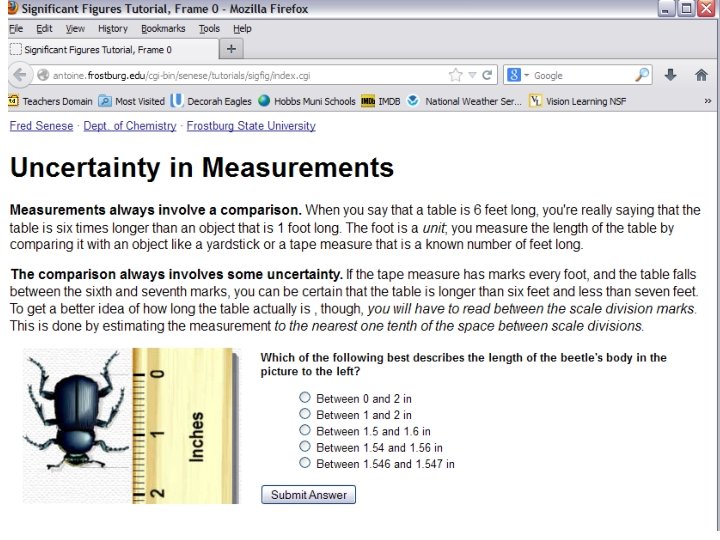The height and width of the screenshot is (540, 720).
Task: Select radio Between 0 and 2 in
Action: (304, 397)
